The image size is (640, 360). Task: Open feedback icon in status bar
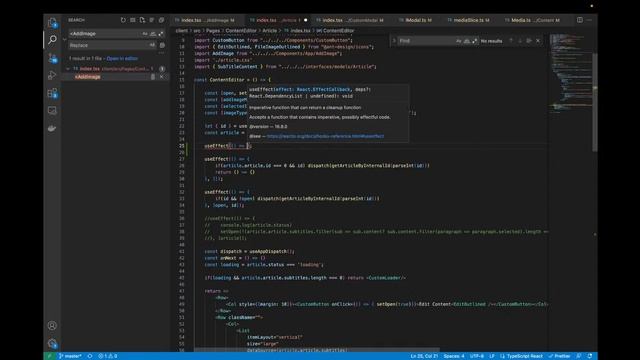(x=579, y=356)
